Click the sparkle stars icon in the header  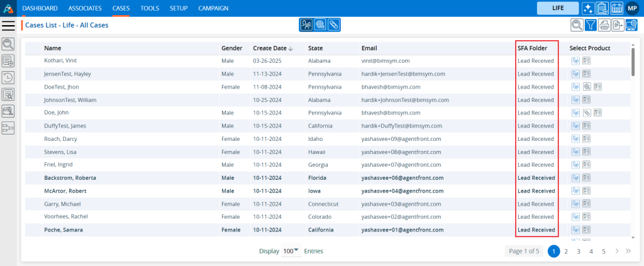point(587,8)
